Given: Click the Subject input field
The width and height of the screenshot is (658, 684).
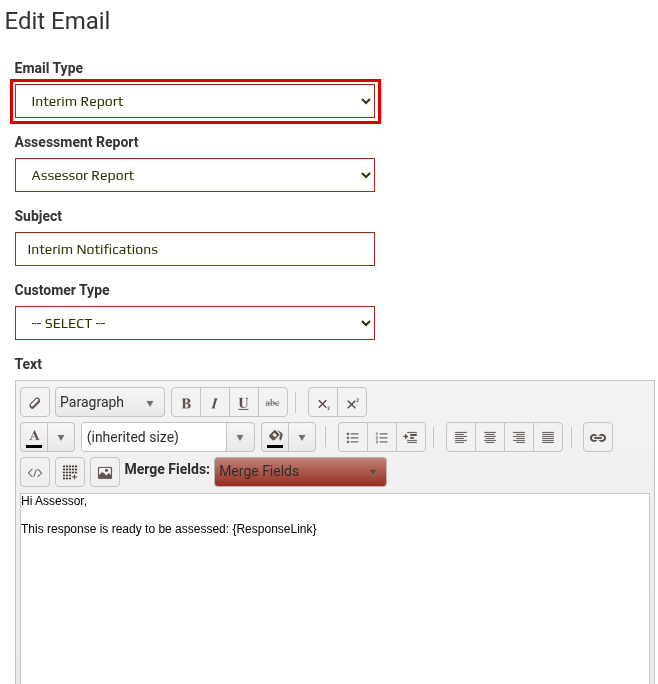Looking at the screenshot, I should (x=195, y=249).
